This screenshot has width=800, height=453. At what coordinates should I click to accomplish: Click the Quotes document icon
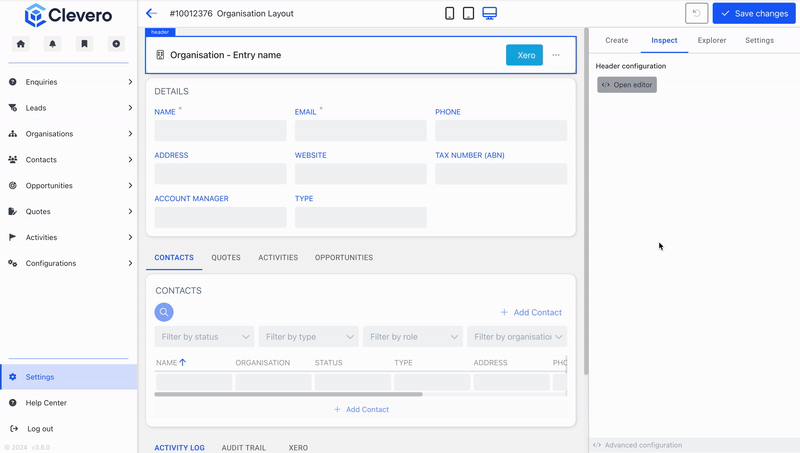(13, 211)
